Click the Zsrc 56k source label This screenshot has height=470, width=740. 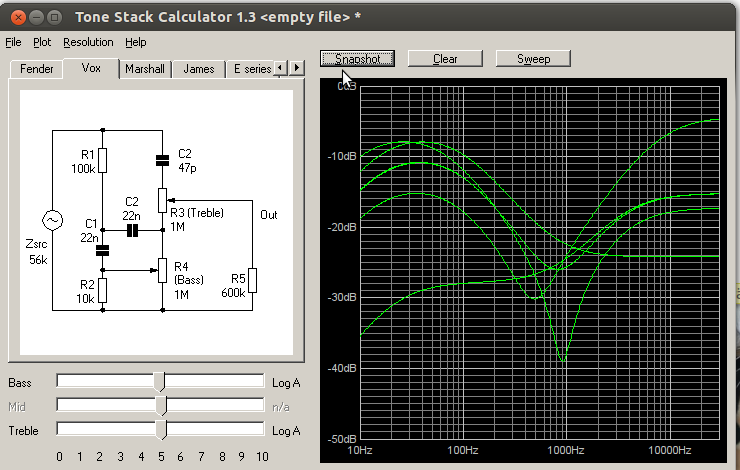click(x=37, y=252)
